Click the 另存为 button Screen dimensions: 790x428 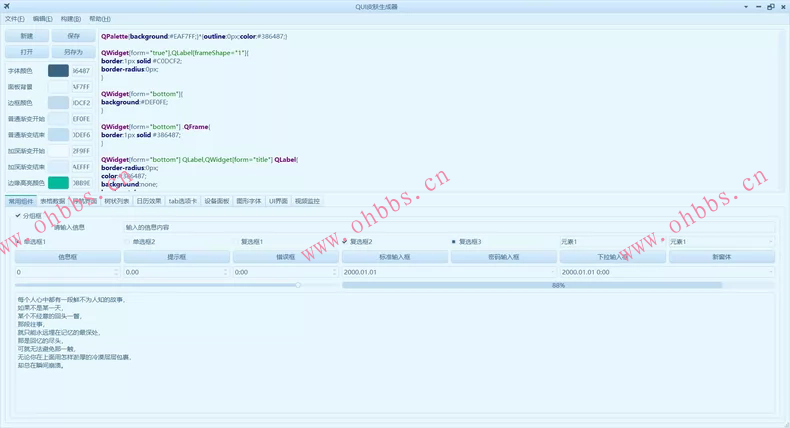point(73,52)
